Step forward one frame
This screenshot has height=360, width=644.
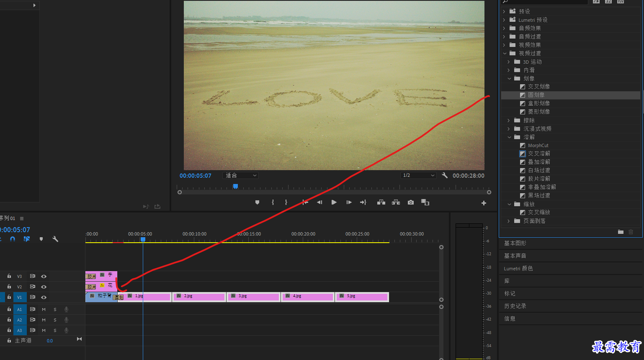pyautogui.click(x=349, y=202)
